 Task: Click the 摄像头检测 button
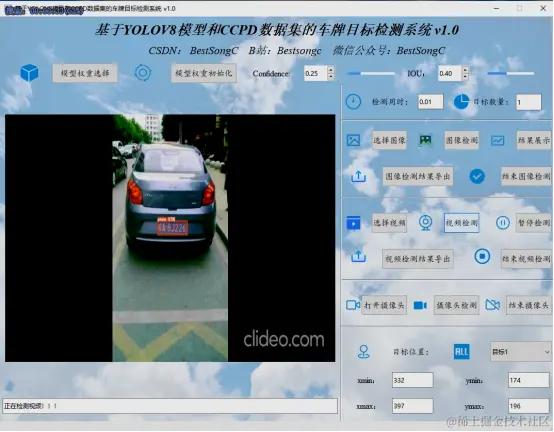(456, 305)
